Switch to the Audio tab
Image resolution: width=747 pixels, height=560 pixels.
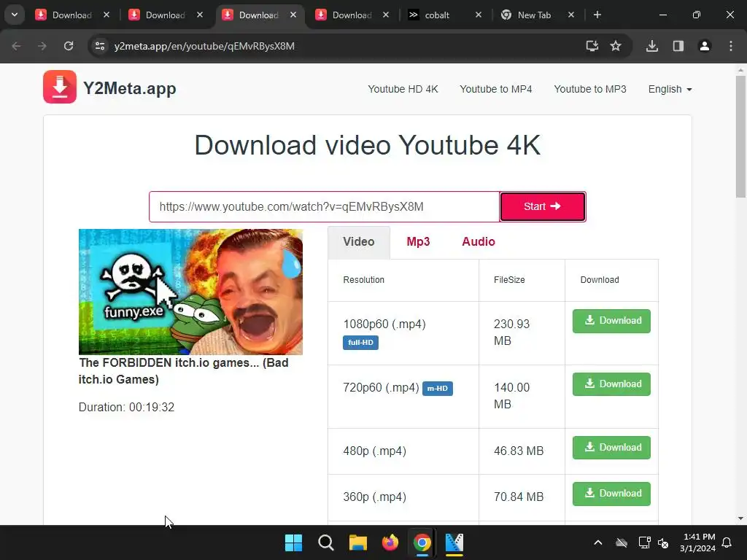479,242
